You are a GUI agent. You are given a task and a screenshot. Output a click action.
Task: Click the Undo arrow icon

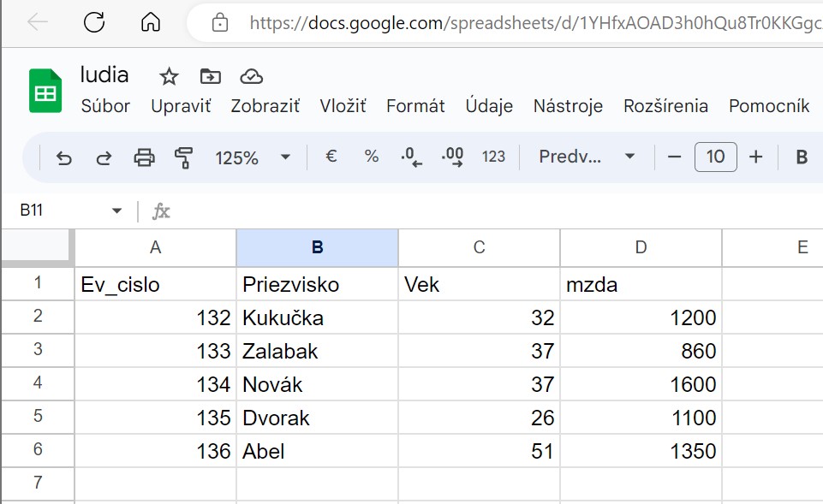(x=63, y=157)
